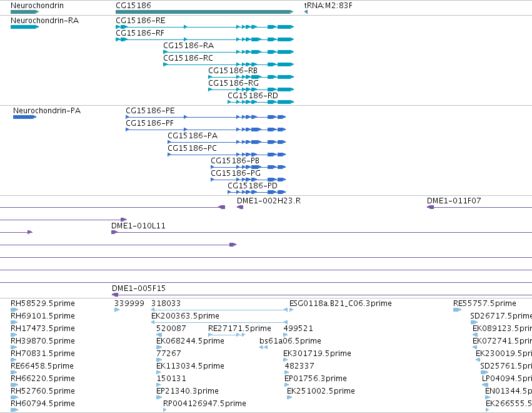Select the CG15186-PG protein label

click(x=236, y=173)
